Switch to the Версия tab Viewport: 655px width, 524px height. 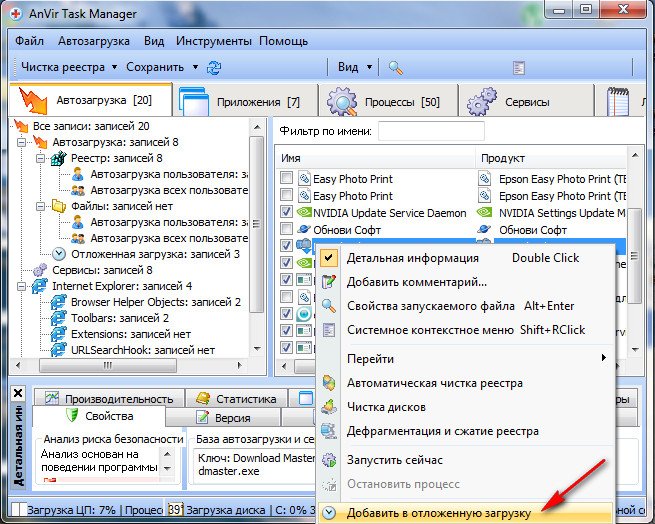pos(223,417)
